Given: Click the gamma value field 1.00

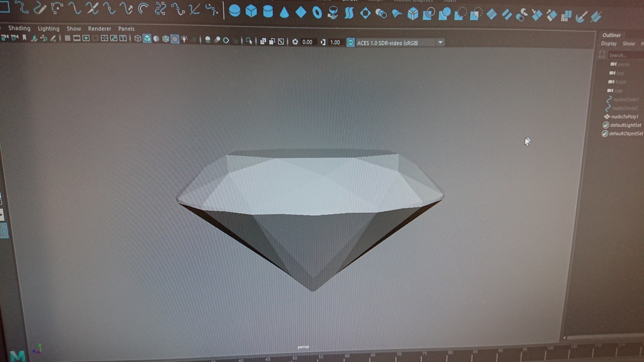Looking at the screenshot, I should [x=335, y=42].
